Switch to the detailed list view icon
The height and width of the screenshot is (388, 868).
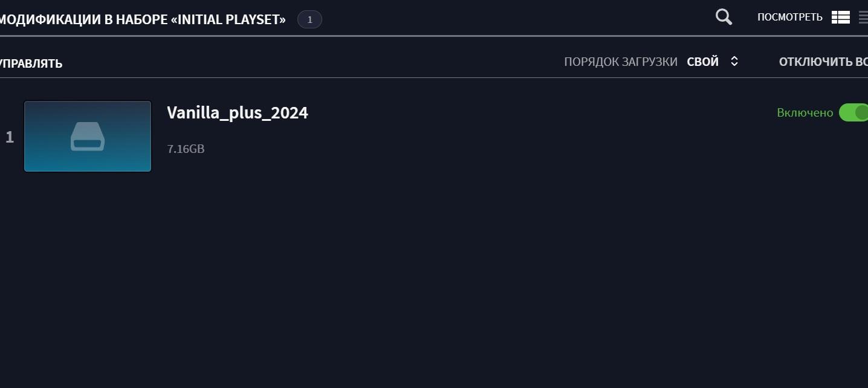coord(841,18)
